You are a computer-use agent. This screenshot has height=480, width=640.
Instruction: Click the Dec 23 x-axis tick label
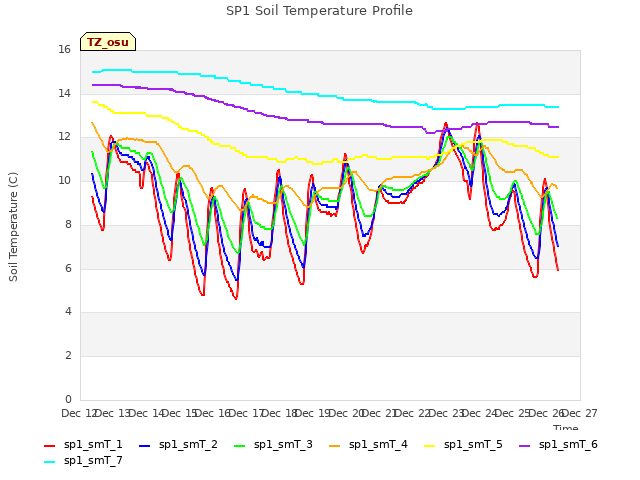[446, 413]
